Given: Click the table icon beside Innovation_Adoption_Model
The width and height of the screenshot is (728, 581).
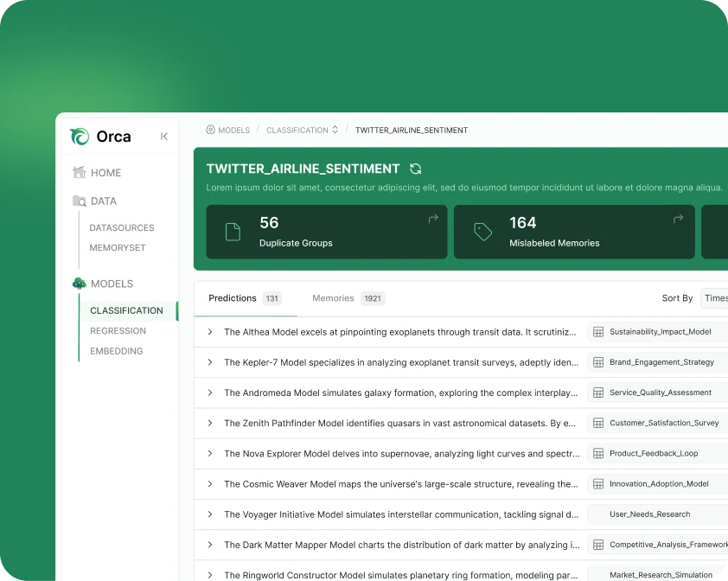Looking at the screenshot, I should coord(598,484).
